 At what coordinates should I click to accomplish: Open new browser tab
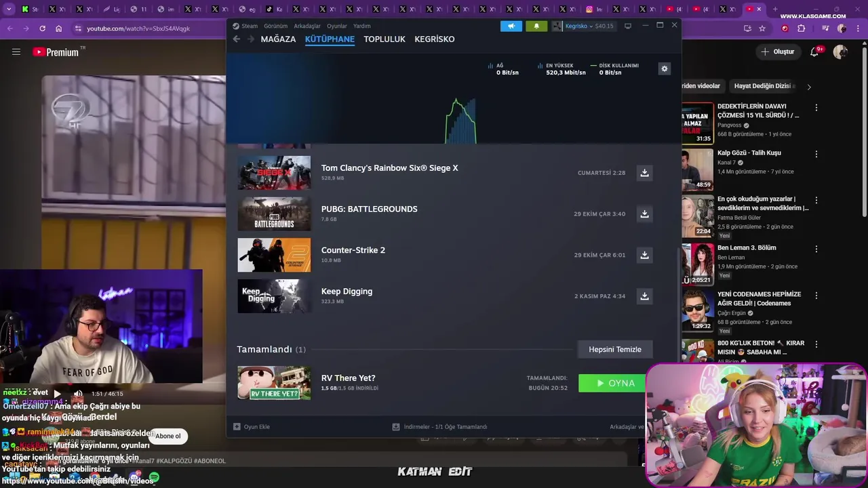coord(774,9)
